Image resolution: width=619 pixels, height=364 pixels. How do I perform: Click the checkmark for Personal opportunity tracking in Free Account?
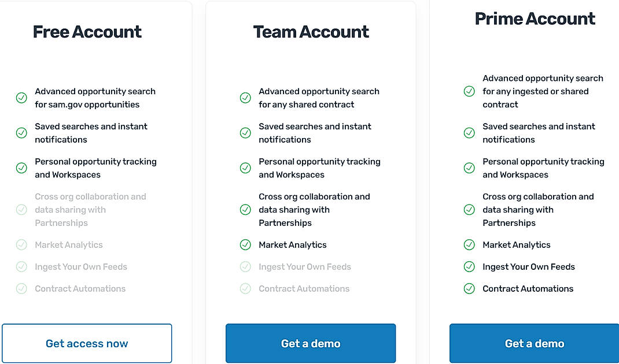pos(21,168)
